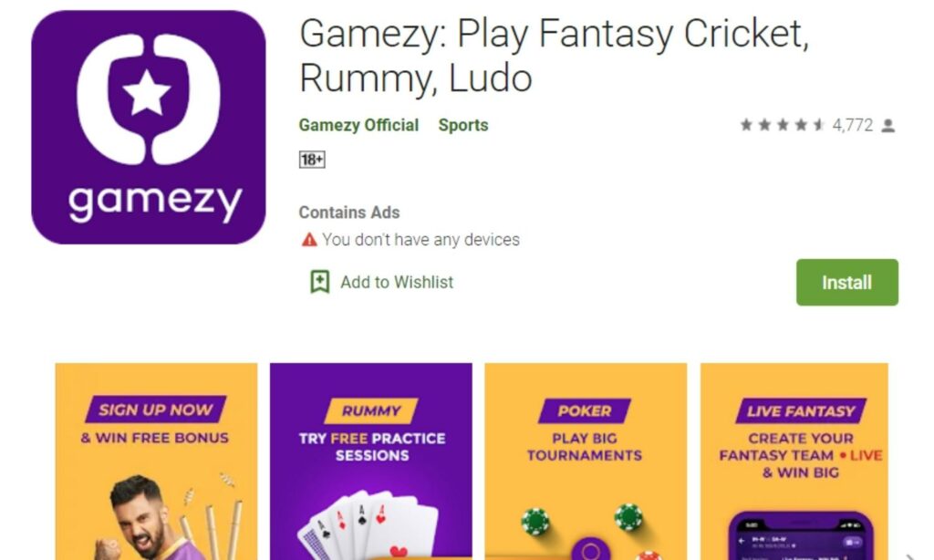Click the Add to Wishlist bookmark icon
This screenshot has height=560, width=934.
pyautogui.click(x=320, y=282)
